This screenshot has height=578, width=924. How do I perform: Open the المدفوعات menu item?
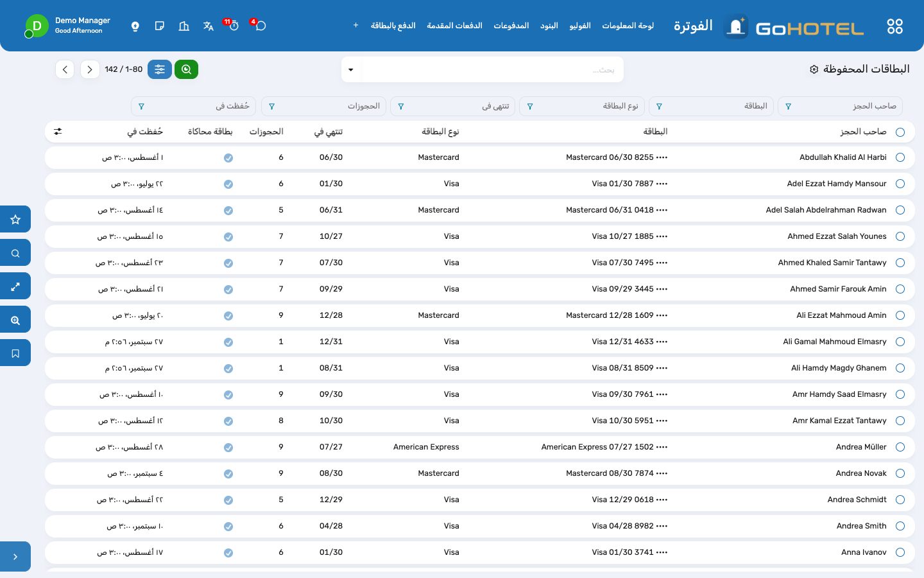(511, 26)
